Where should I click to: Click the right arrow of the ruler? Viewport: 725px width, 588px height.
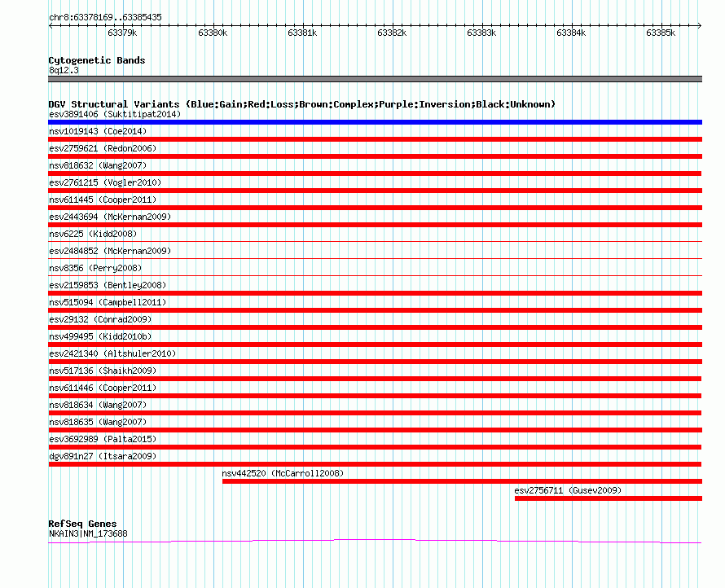(x=700, y=26)
